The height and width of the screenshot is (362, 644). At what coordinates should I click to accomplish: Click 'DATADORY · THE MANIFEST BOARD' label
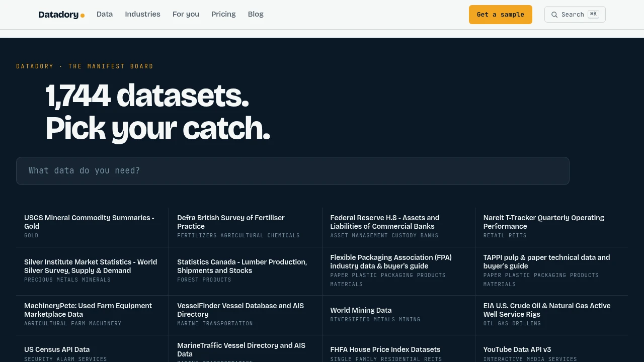click(x=85, y=66)
